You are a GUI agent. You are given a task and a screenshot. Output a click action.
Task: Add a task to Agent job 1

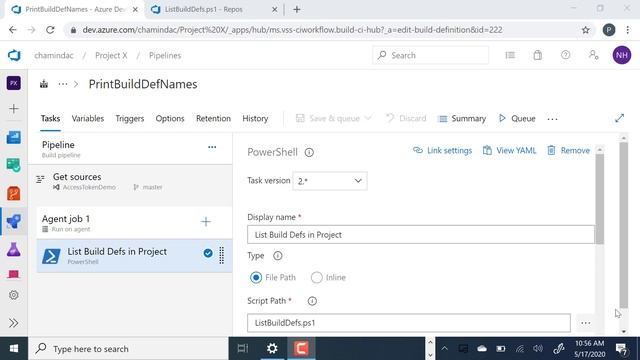(206, 222)
